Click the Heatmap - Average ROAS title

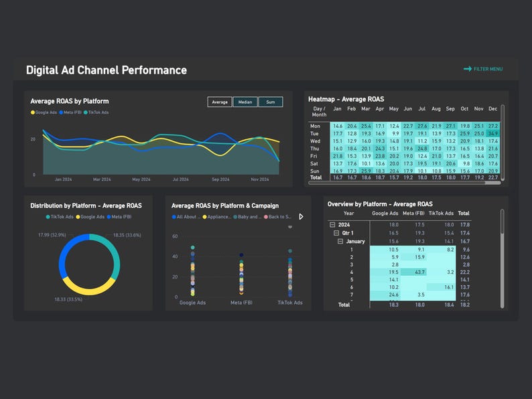tap(346, 99)
